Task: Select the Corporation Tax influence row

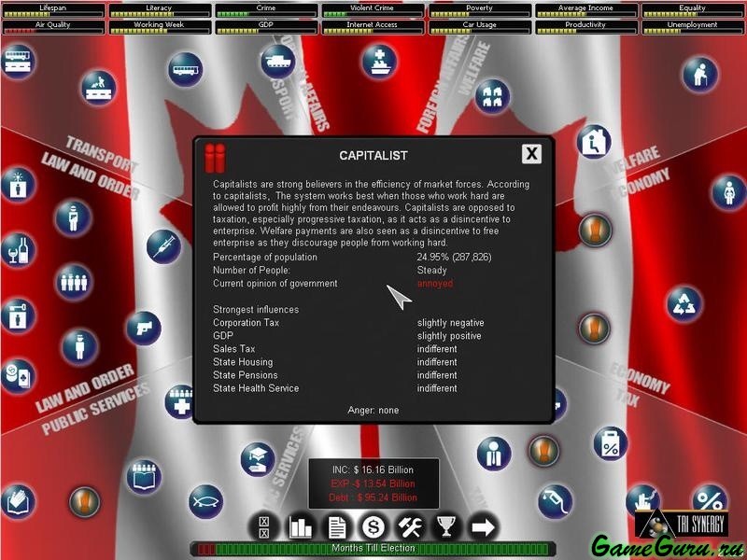Action: click(348, 323)
